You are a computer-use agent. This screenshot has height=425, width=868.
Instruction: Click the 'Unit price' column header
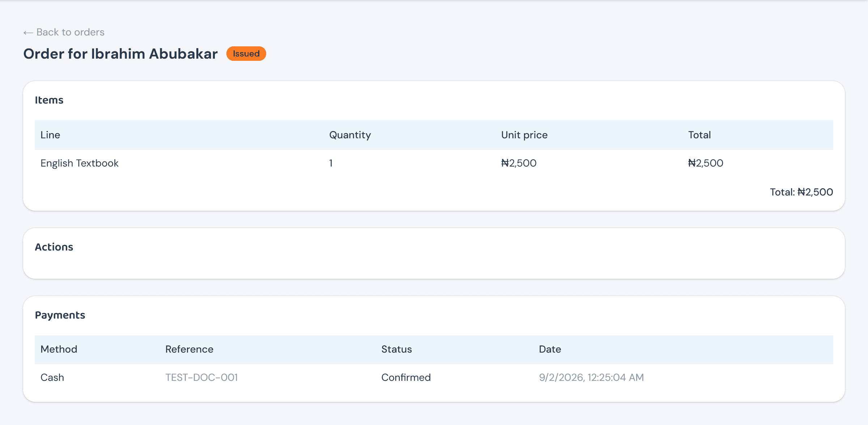524,135
